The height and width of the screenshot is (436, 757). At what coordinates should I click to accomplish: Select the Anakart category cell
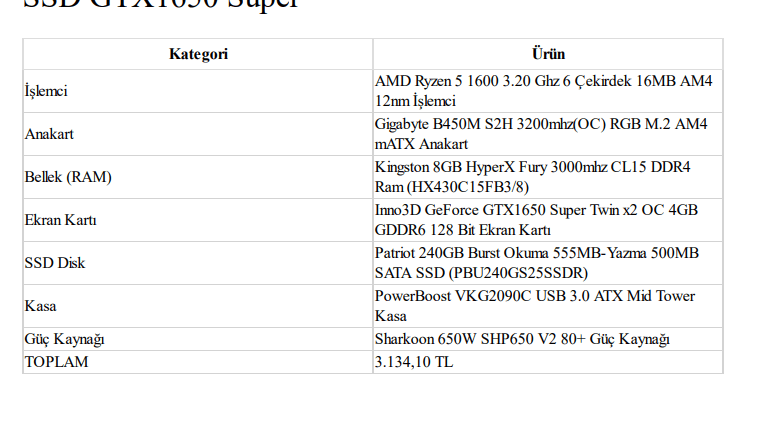pos(49,134)
